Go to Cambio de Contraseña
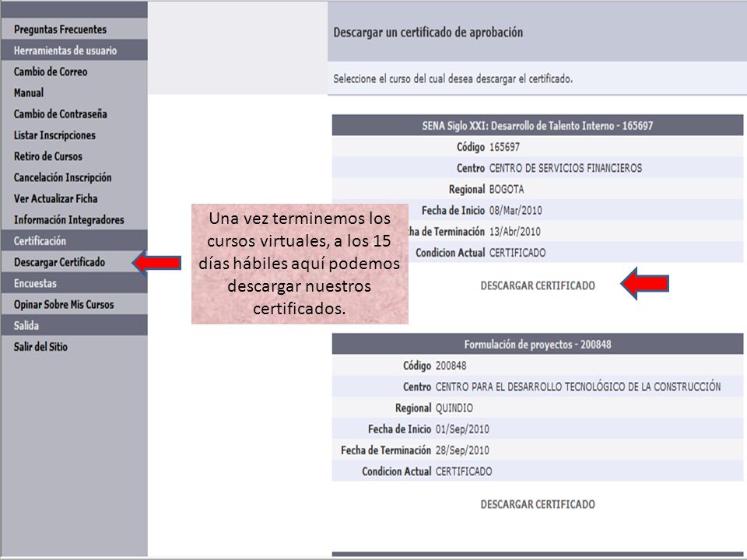Viewport: 747px width, 560px height. point(61,114)
